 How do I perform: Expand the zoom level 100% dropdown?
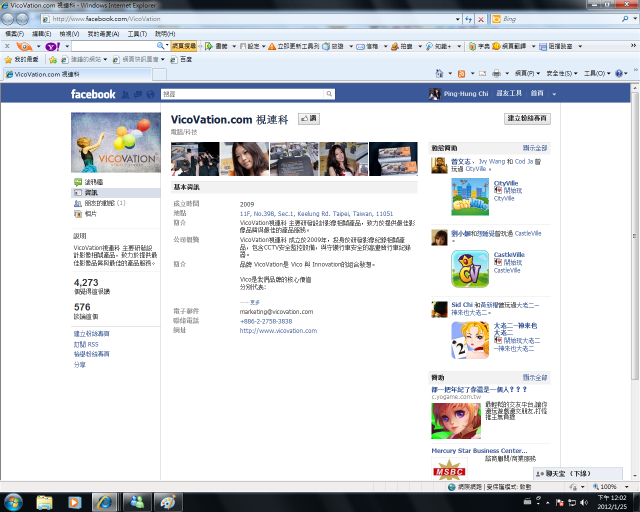(x=626, y=487)
